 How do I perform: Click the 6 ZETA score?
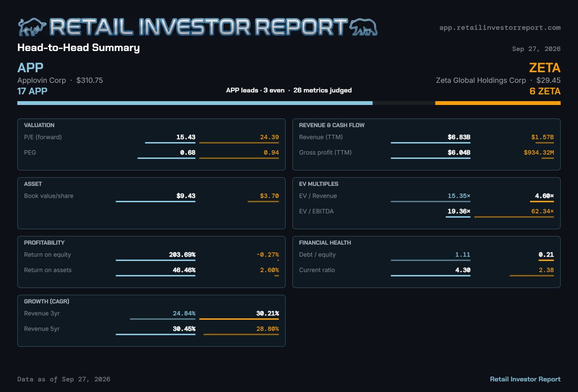pos(545,91)
